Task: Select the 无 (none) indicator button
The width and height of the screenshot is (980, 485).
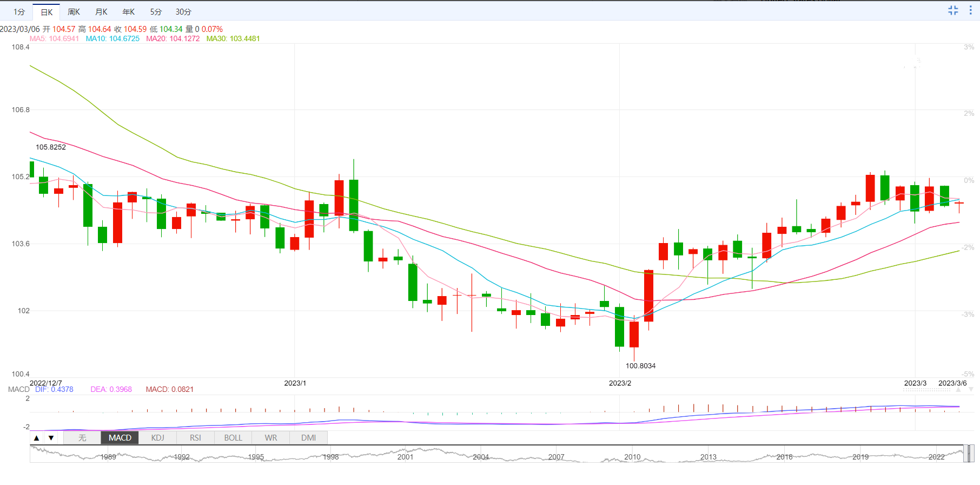Action: click(82, 438)
